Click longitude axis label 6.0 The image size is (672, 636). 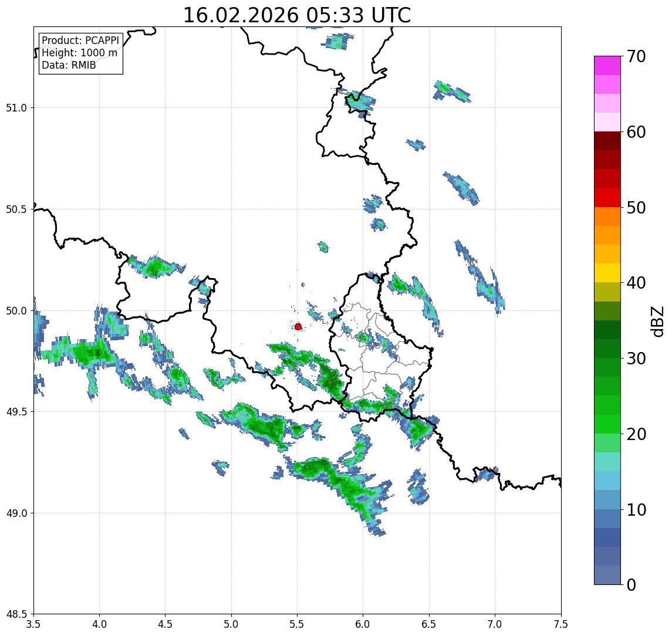click(x=363, y=624)
